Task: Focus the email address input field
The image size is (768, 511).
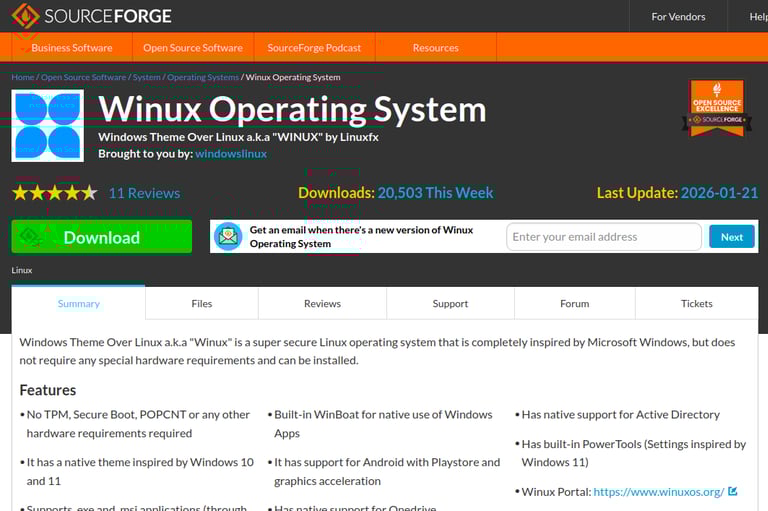Action: 604,237
